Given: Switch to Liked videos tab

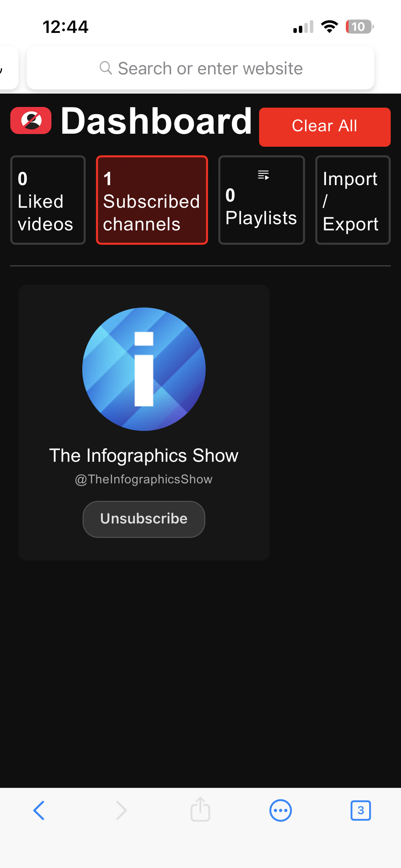Looking at the screenshot, I should coord(48,200).
